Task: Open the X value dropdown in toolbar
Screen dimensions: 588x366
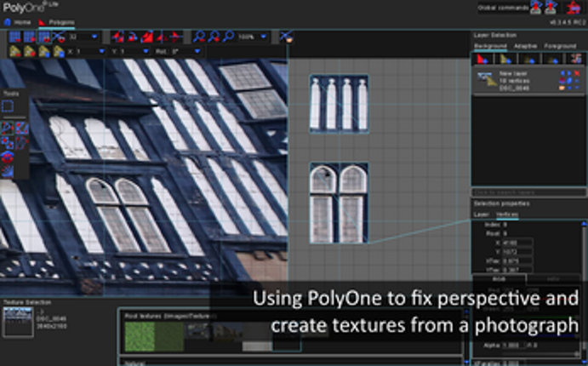Action: pos(101,51)
